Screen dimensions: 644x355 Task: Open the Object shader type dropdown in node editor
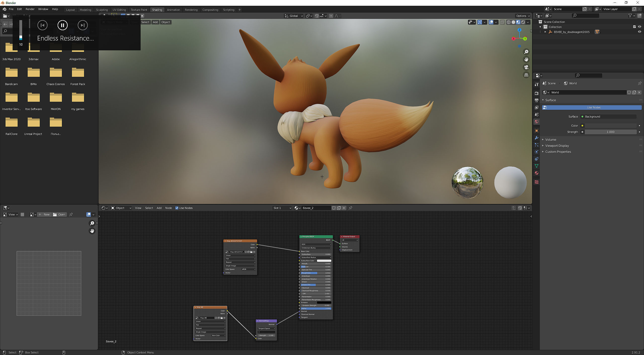coord(121,208)
